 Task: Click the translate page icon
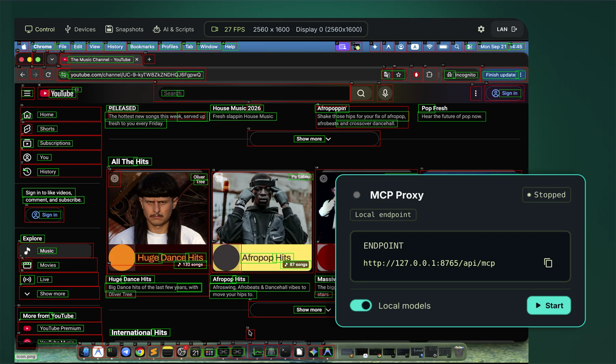(387, 75)
